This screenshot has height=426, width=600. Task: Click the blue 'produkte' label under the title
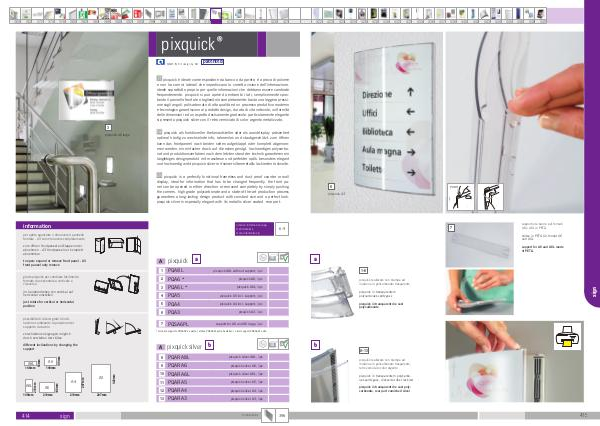212,62
